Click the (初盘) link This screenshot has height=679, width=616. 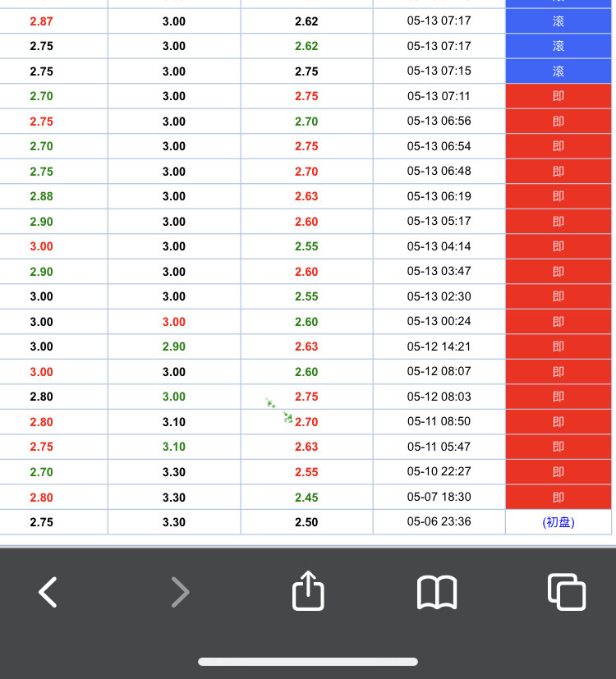pos(559,522)
